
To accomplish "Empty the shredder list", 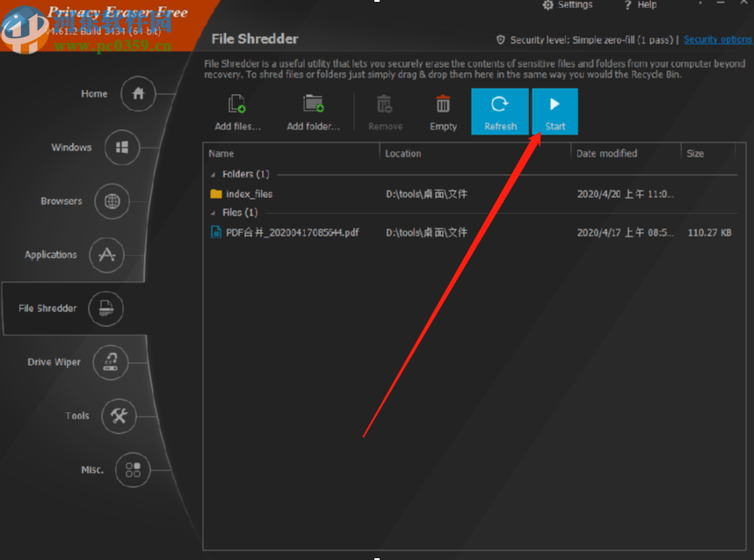I will 444,113.
